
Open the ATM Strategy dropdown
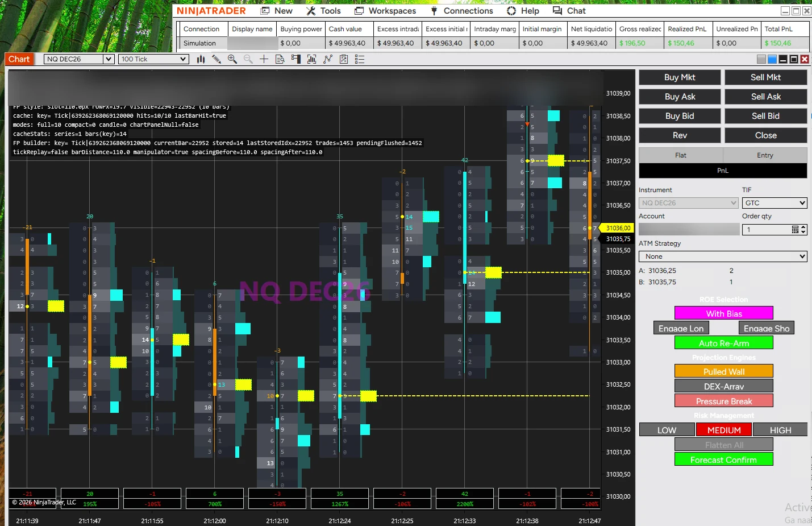pos(723,256)
